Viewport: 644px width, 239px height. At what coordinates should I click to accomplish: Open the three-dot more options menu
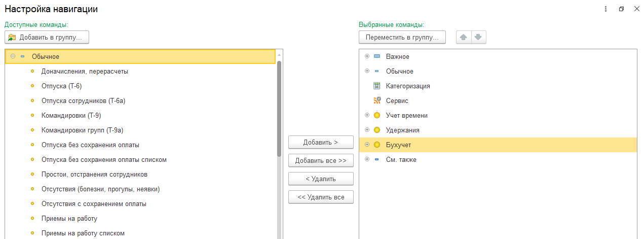click(x=605, y=9)
